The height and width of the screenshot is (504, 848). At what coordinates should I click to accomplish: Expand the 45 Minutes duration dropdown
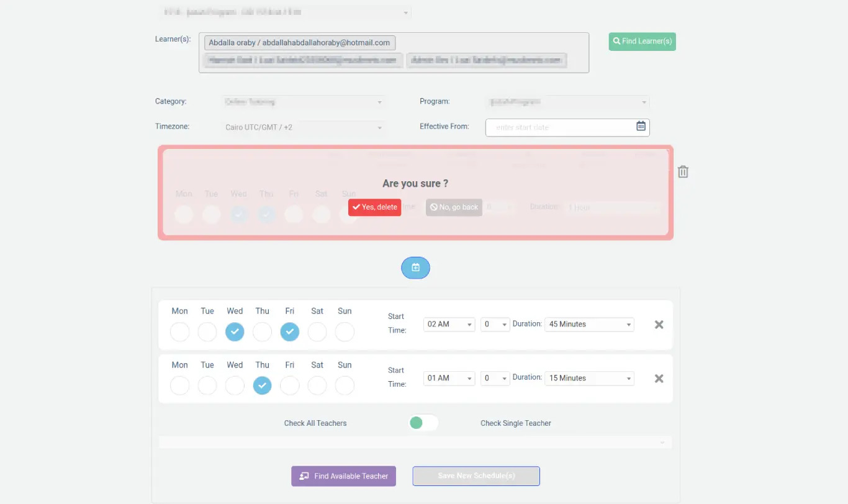(589, 325)
